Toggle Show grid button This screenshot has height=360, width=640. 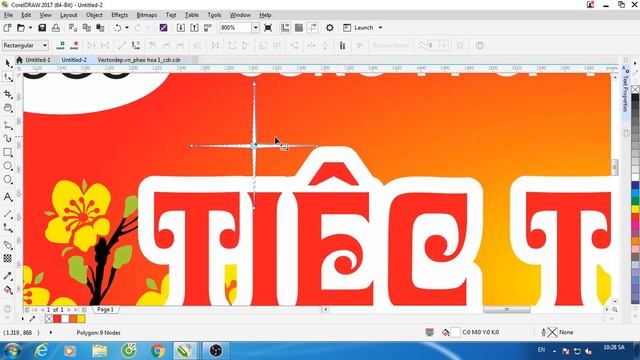(299, 28)
